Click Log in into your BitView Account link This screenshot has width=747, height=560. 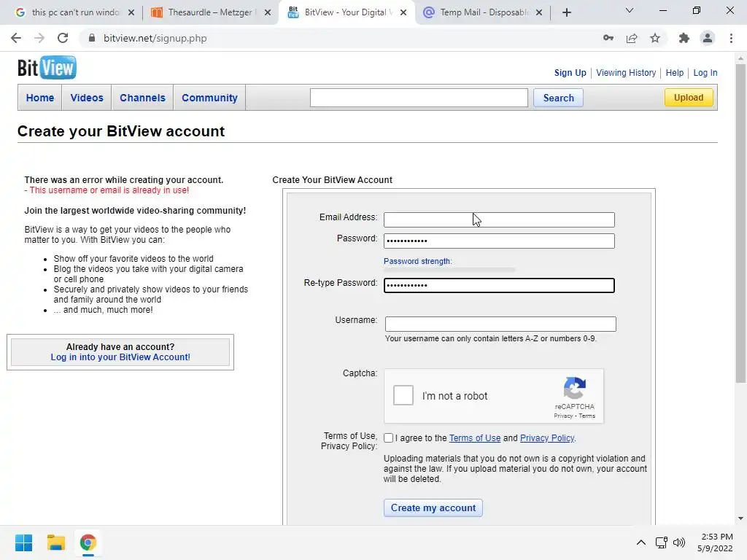tap(120, 357)
